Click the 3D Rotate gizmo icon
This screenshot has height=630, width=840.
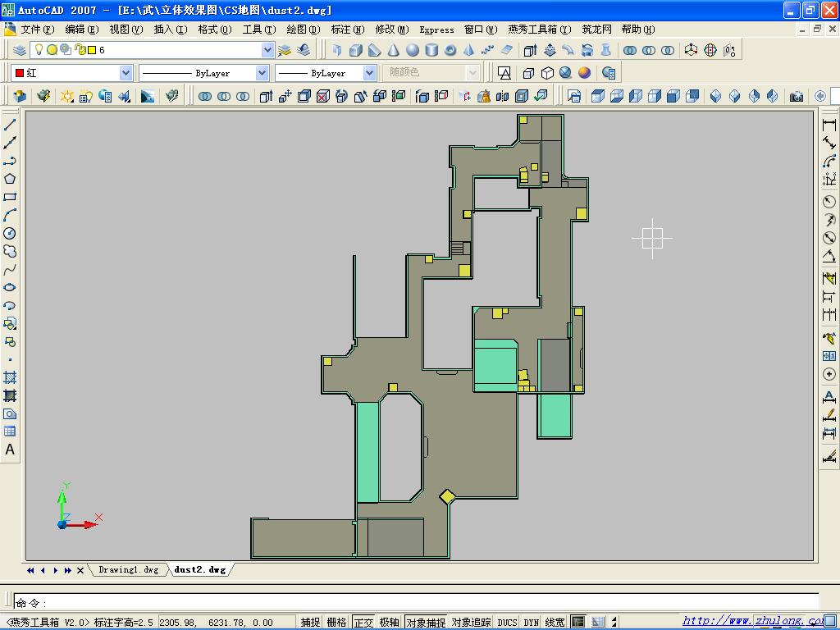pyautogui.click(x=710, y=50)
